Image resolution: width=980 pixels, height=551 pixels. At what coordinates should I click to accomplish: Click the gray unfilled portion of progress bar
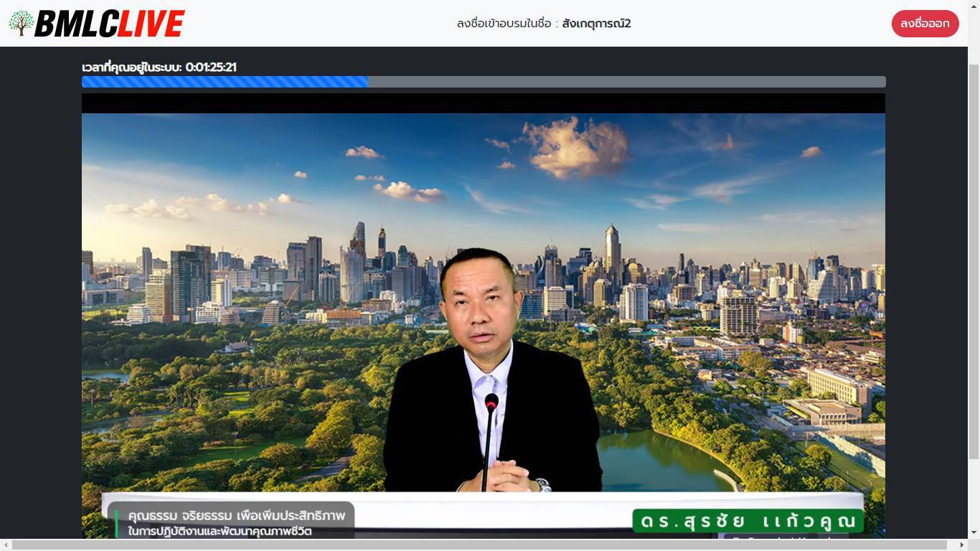point(626,82)
